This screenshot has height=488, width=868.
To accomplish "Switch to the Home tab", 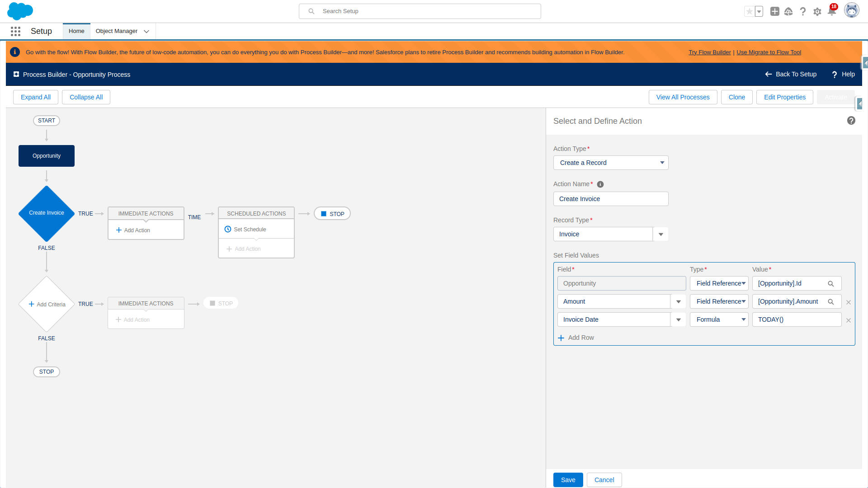I will (x=76, y=31).
